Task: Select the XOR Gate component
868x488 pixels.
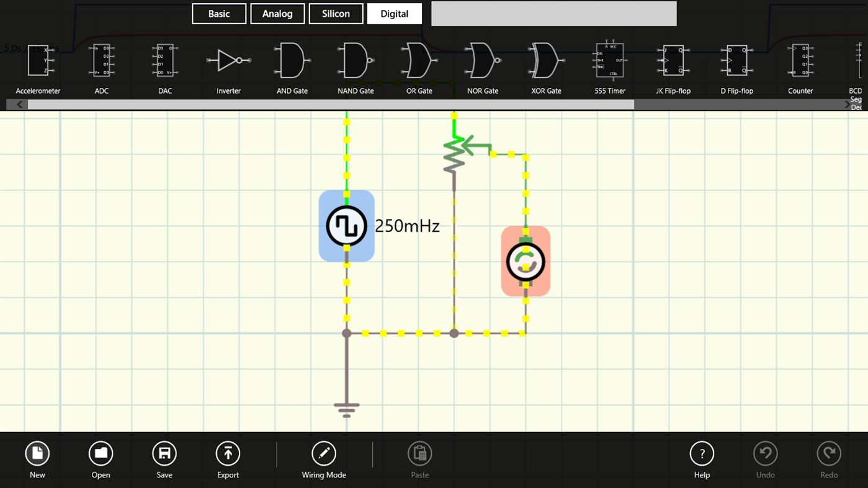Action: pos(546,60)
